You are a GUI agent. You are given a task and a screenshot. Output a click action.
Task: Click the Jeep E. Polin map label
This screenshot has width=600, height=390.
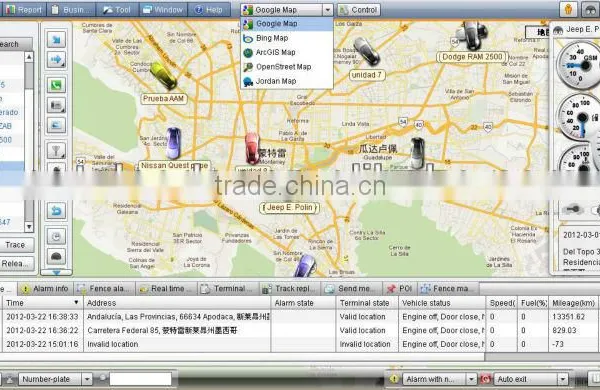290,207
